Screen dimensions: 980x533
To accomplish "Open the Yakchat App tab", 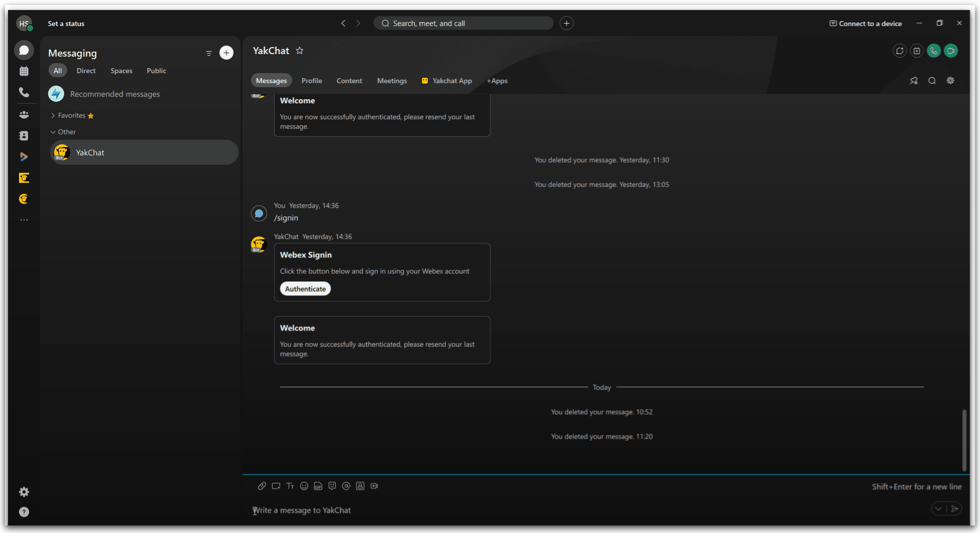I will tap(447, 81).
